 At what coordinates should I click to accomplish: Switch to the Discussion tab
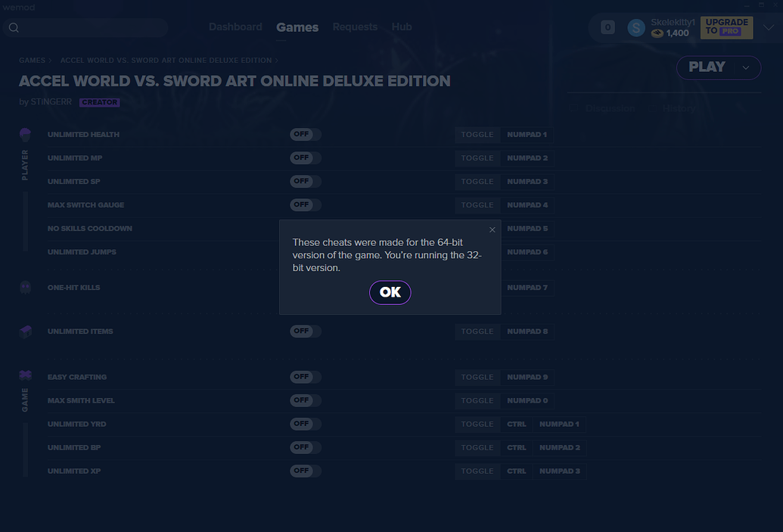point(611,108)
